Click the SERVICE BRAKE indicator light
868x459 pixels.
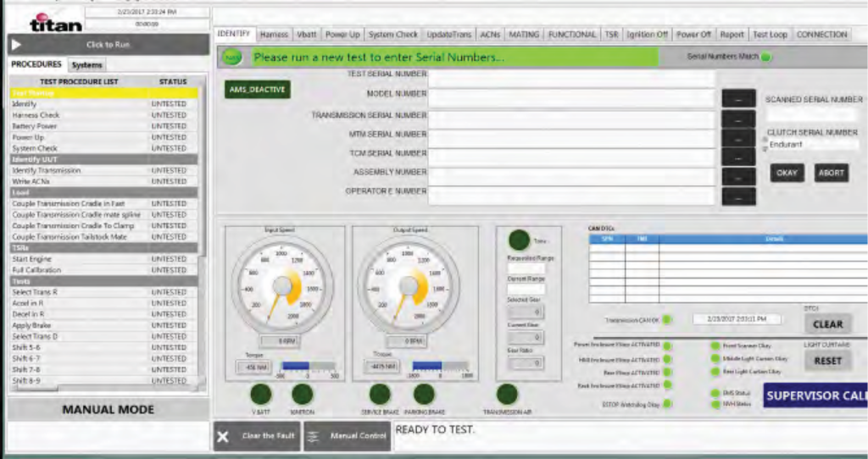(x=381, y=394)
